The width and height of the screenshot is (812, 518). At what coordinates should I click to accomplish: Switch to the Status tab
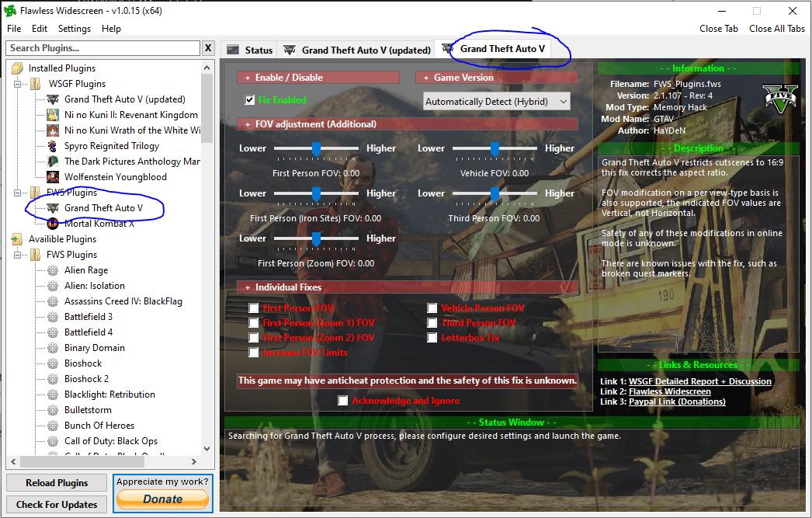[250, 50]
